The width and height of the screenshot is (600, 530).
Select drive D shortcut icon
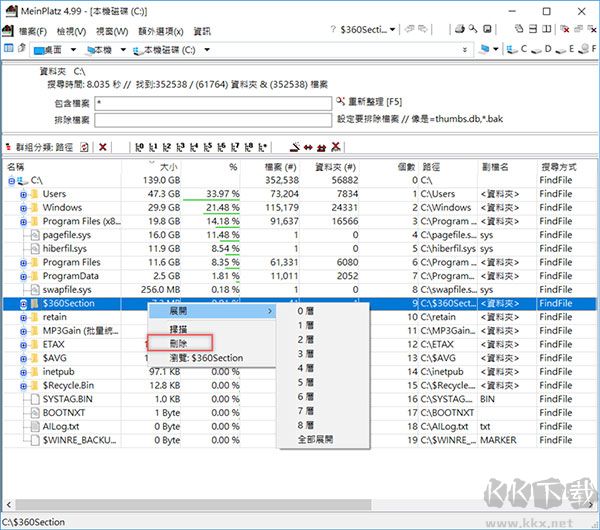(x=535, y=48)
